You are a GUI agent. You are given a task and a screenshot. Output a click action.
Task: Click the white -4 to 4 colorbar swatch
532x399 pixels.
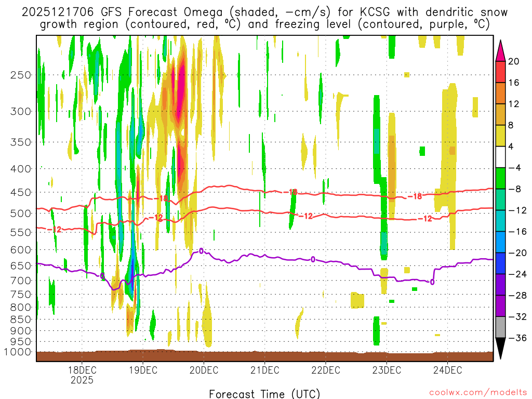point(500,157)
